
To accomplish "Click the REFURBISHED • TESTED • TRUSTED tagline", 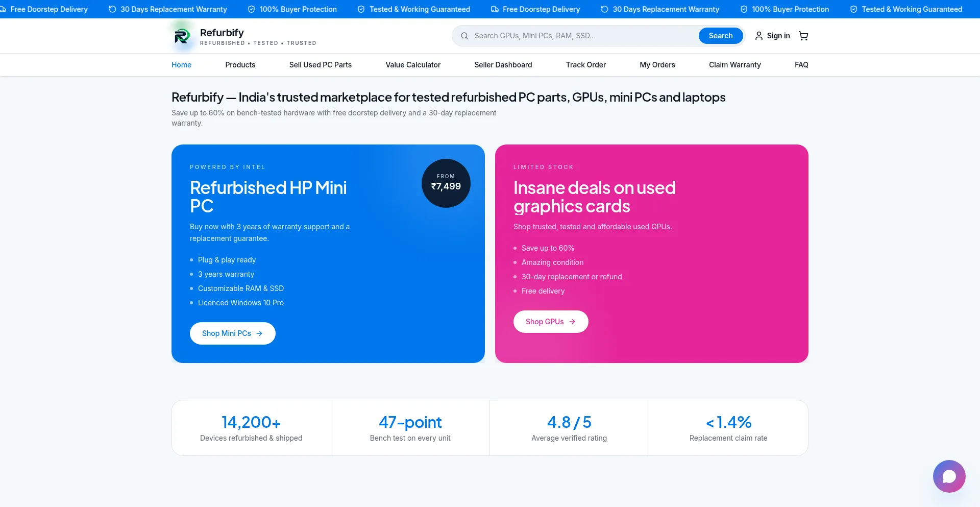I will [x=258, y=43].
